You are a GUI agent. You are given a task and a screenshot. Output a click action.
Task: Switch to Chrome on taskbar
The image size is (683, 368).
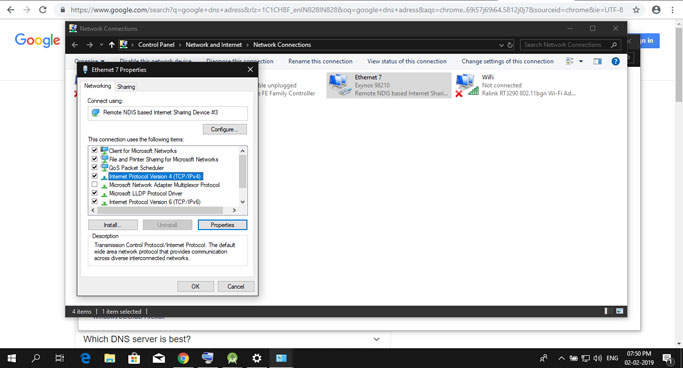[x=183, y=358]
